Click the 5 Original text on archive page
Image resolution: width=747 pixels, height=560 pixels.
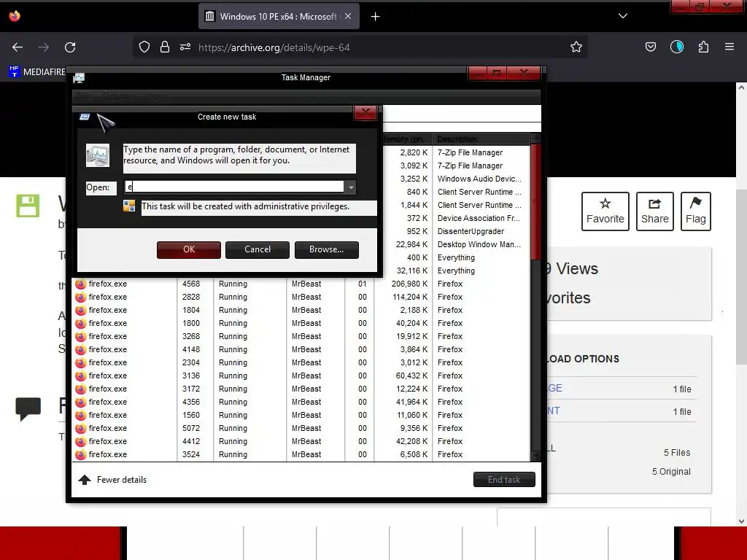coord(671,472)
